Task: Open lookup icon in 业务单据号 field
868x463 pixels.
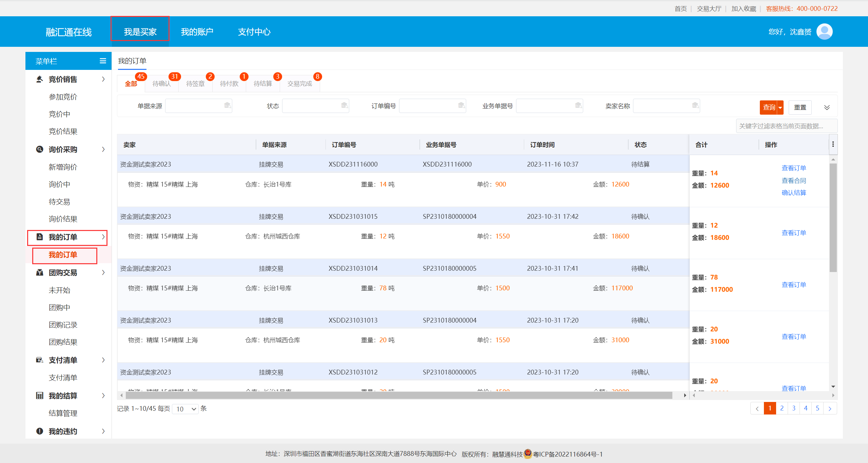Action: pos(578,105)
